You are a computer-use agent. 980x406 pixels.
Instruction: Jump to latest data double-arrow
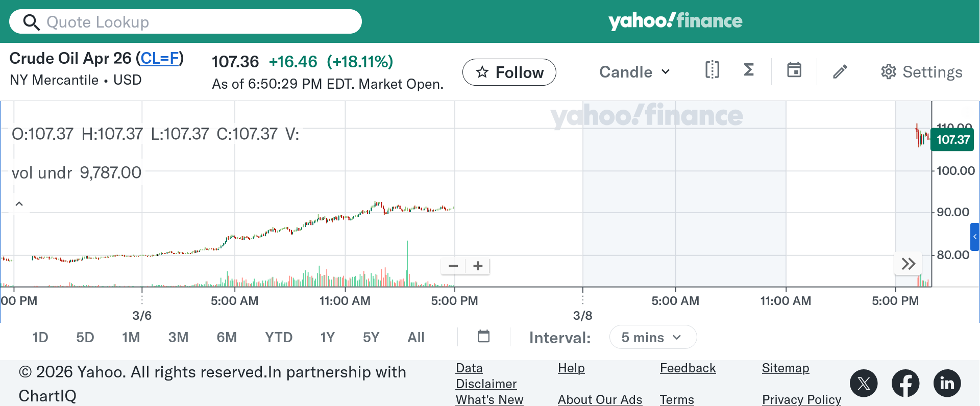(909, 264)
